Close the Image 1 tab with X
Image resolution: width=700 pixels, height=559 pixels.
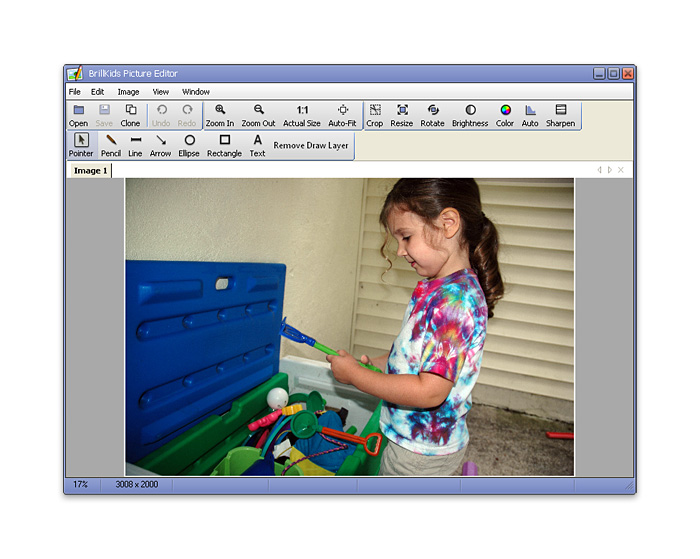tap(621, 170)
